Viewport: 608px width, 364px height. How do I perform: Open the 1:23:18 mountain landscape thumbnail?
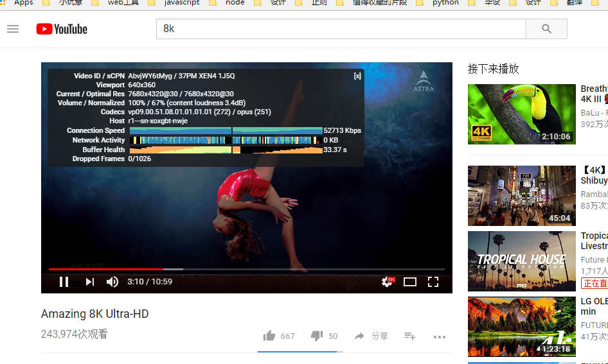coord(521,327)
